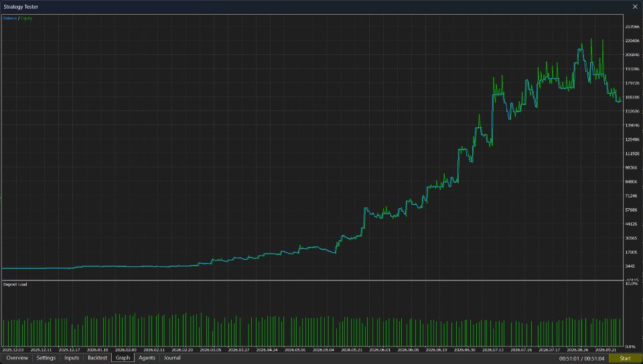643x364 pixels.
Task: Click the 2026.05.21 date label
Action: (x=352, y=350)
